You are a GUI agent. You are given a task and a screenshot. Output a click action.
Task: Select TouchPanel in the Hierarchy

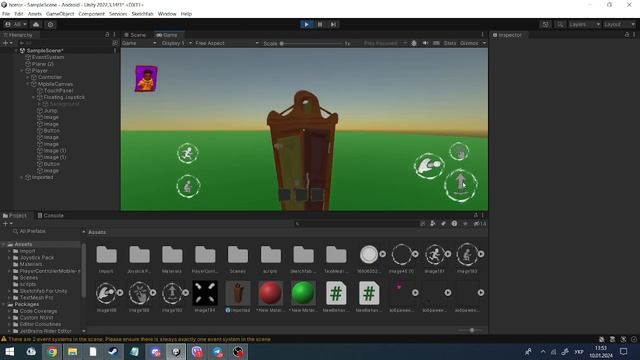[58, 91]
